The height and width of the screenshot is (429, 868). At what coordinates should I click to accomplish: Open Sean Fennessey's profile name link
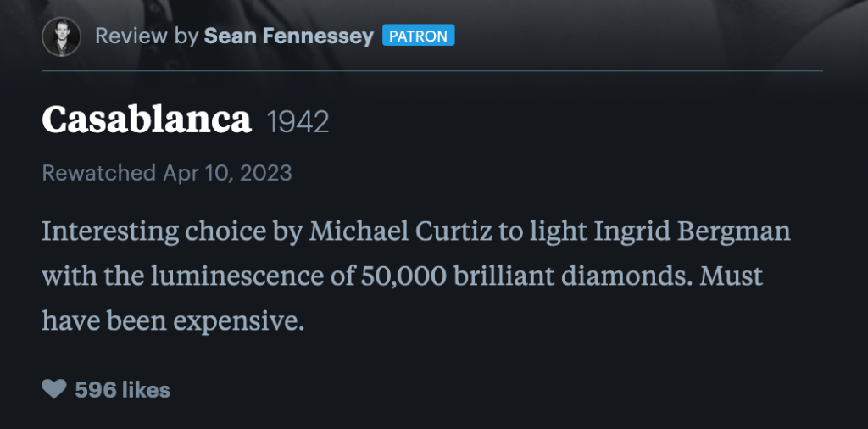tap(288, 36)
